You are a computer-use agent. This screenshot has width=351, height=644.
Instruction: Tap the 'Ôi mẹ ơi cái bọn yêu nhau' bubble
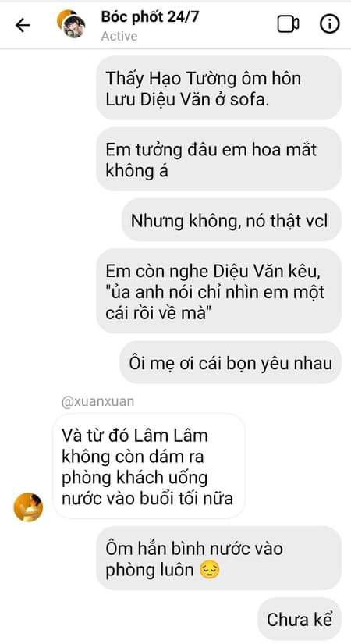coord(231,363)
